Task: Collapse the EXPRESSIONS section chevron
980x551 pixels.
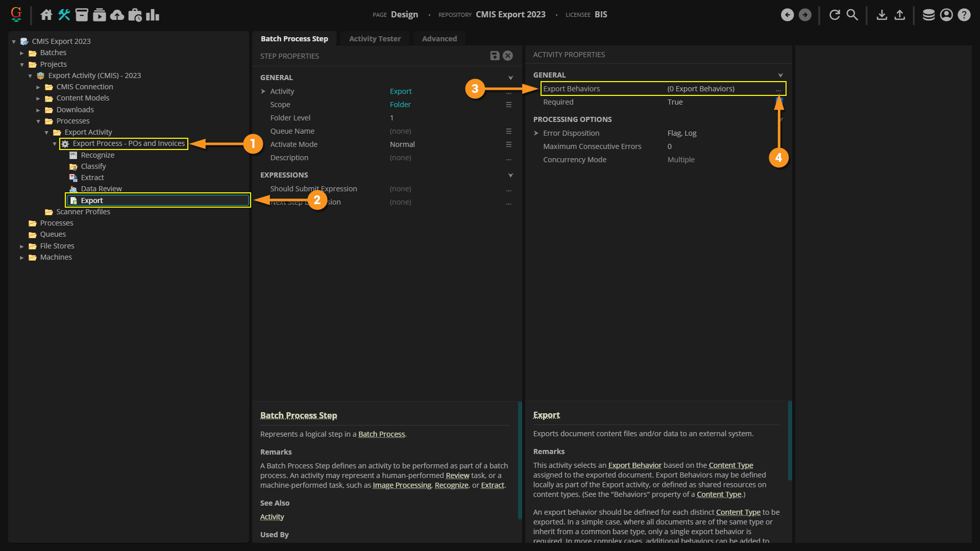Action: (x=510, y=175)
